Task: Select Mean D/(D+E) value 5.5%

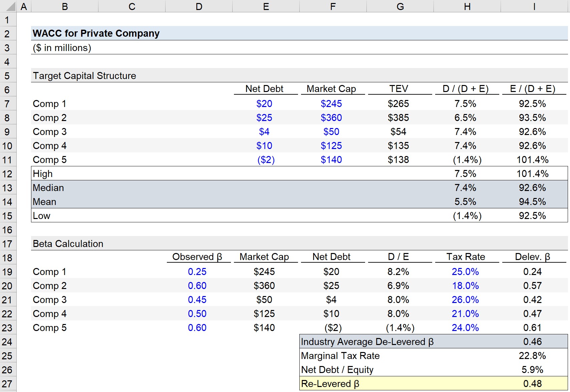Action: coord(465,202)
